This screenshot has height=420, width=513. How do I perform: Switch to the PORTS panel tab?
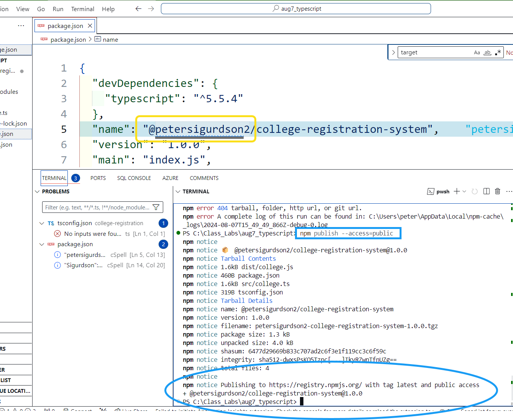tap(98, 178)
